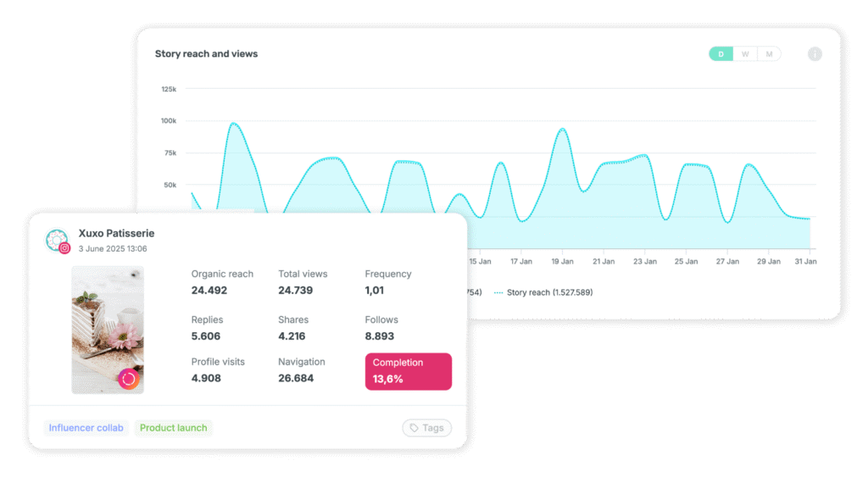Switch chart to daily view (D)
Image resolution: width=868 pixels, height=477 pixels.
pos(721,54)
